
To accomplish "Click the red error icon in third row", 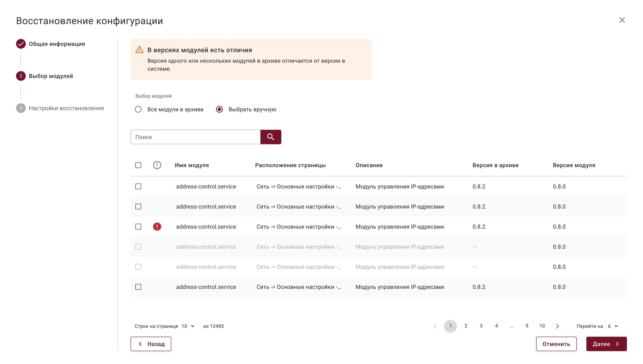I will point(157,227).
